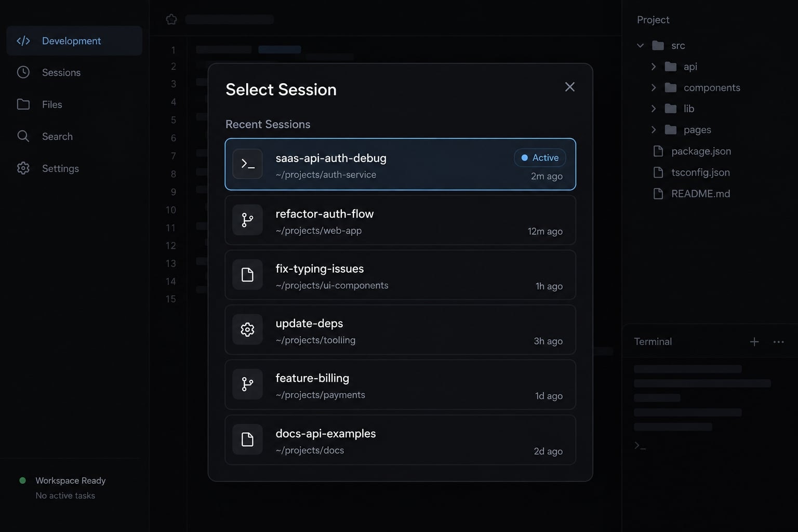798x532 pixels.
Task: Click the gear icon next to Settings
Action: click(x=23, y=168)
